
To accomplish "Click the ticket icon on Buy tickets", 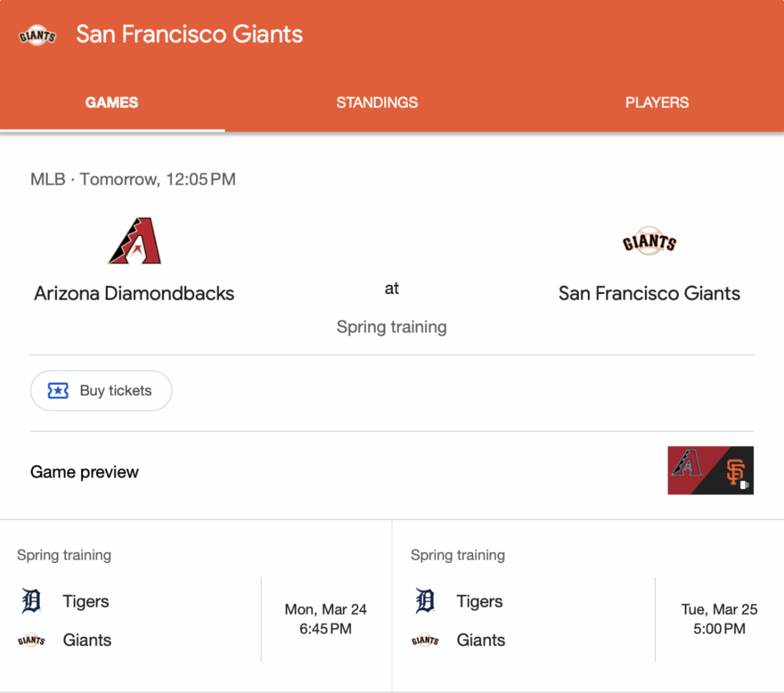I will point(58,391).
